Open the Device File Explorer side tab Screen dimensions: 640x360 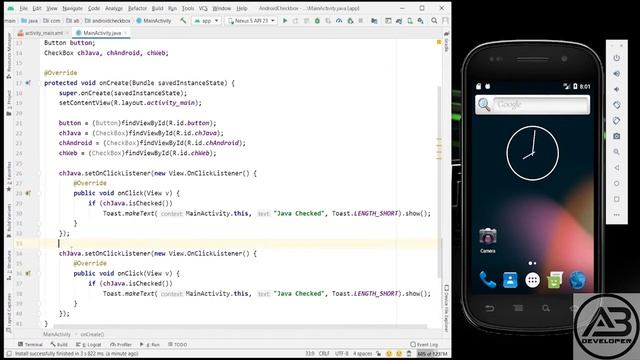click(446, 308)
